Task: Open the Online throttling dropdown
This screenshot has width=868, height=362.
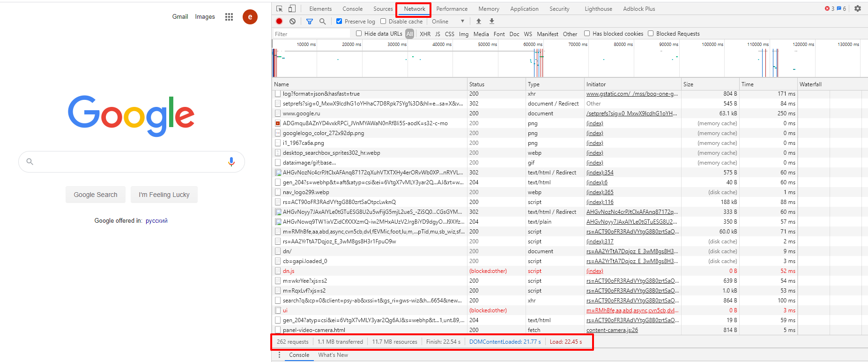Action: pos(448,21)
